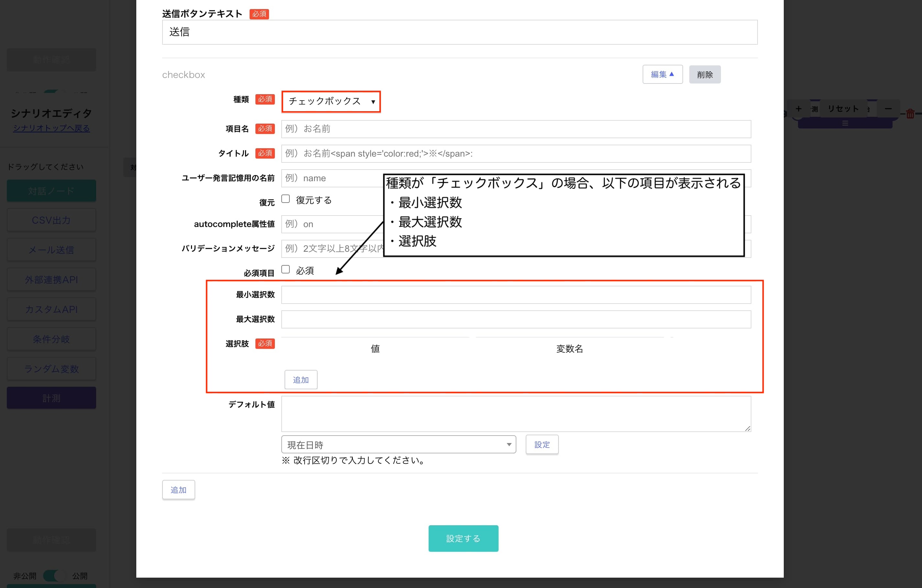This screenshot has width=922, height=588.
Task: Follow the シナリオトップへ戻る link
Action: coord(51,128)
